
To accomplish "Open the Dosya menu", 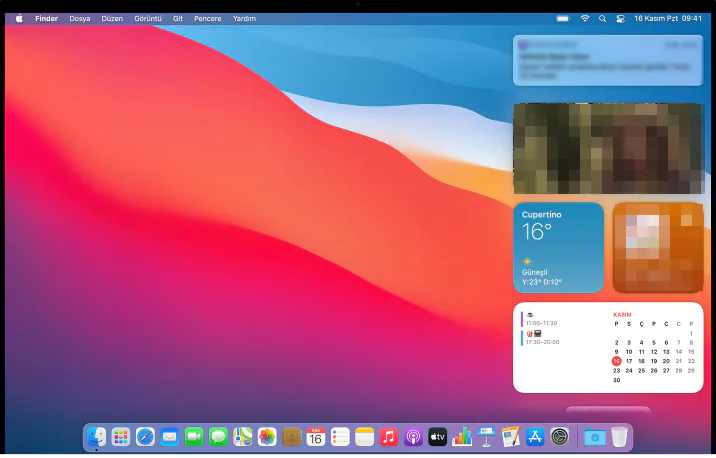I will pyautogui.click(x=79, y=18).
